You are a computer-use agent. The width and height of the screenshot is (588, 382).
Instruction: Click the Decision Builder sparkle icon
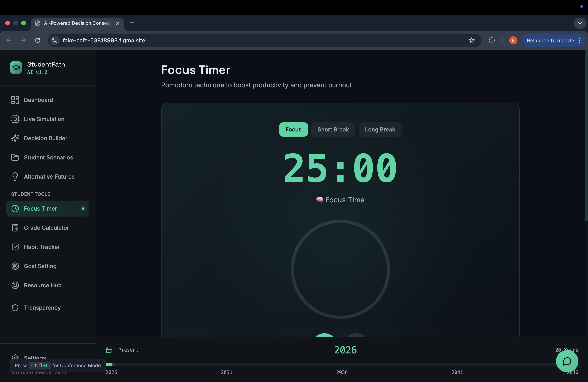tap(15, 138)
